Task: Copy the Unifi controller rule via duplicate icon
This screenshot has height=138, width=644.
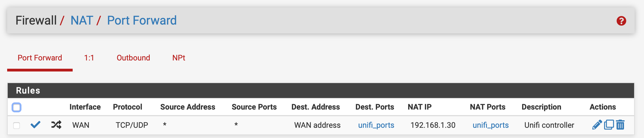Action: [609, 125]
